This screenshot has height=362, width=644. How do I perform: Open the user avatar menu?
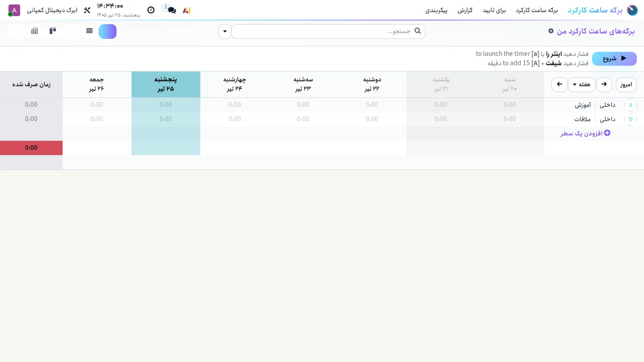[14, 10]
